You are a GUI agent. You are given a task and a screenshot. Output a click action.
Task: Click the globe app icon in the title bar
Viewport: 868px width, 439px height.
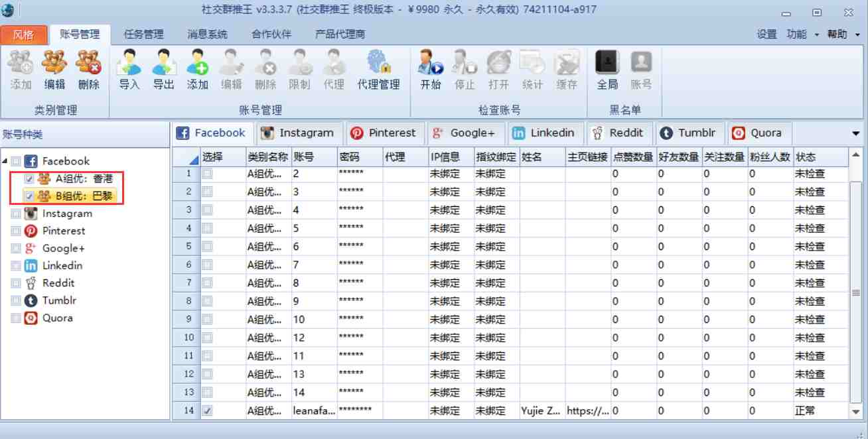[8, 9]
